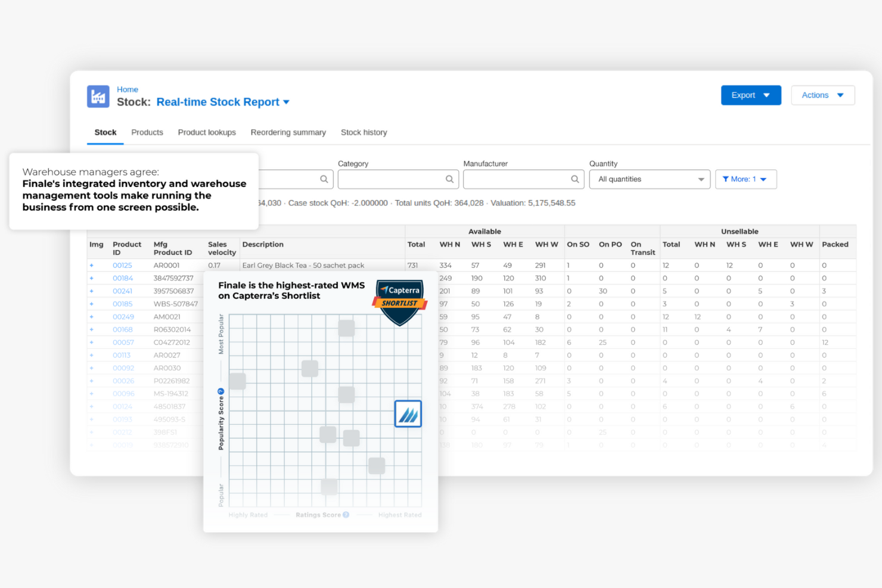Image resolution: width=882 pixels, height=588 pixels.
Task: Switch to the Stock tab
Action: pos(105,132)
